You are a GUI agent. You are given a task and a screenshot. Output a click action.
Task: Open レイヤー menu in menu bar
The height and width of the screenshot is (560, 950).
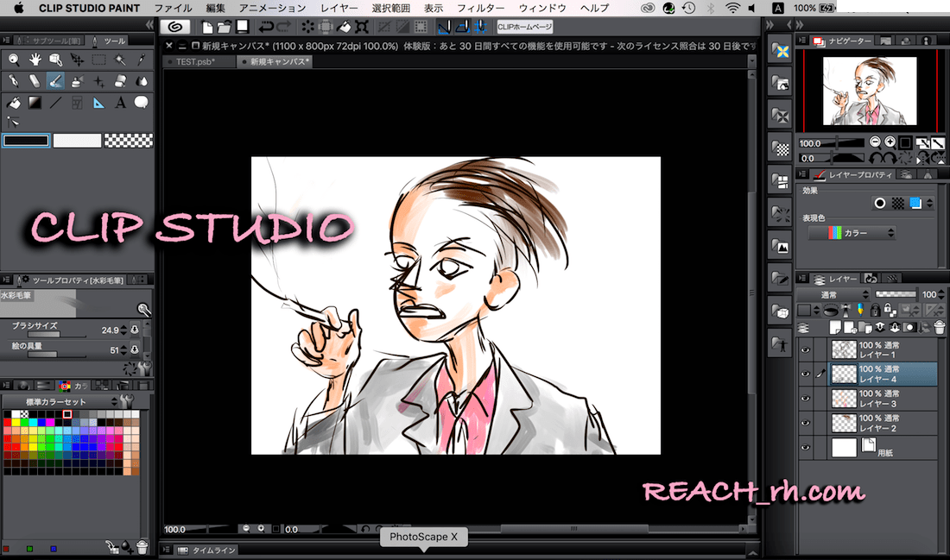coord(339,8)
